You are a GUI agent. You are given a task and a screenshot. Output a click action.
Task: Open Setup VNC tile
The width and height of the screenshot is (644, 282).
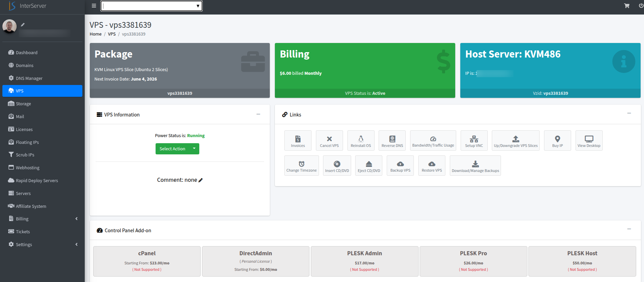pyautogui.click(x=474, y=140)
